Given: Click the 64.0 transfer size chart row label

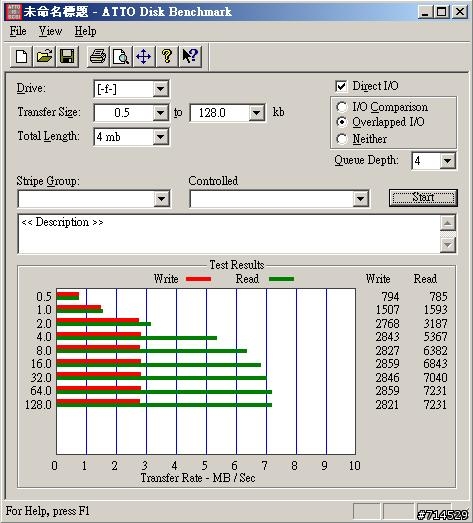Looking at the screenshot, I should (x=41, y=391).
